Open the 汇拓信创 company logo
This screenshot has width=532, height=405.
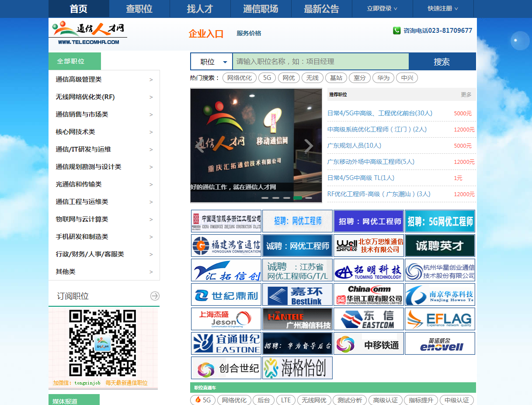point(226,270)
